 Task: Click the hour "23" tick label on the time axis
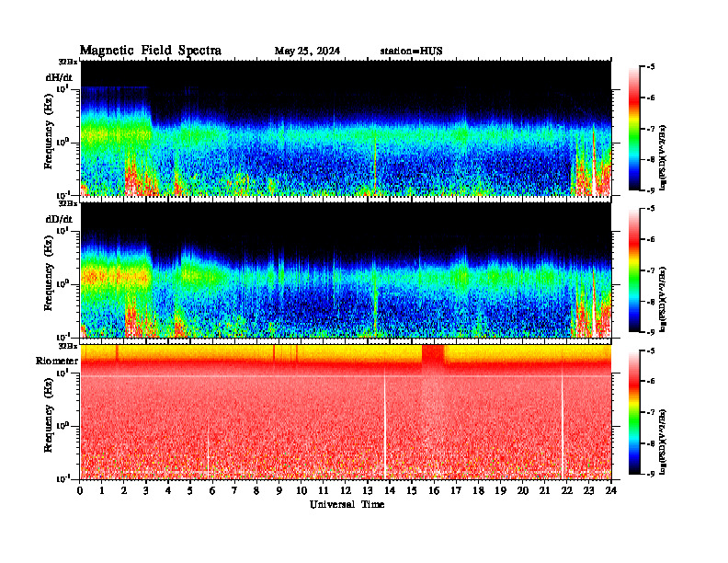[x=588, y=490]
